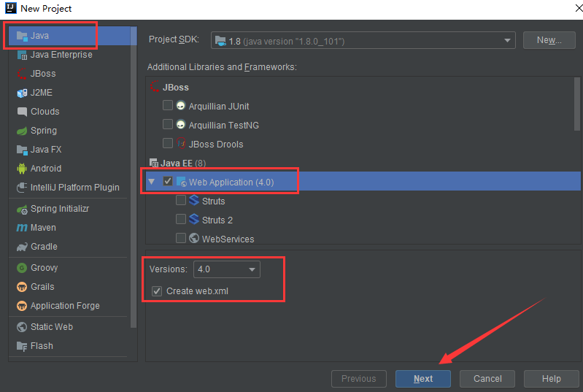Toggle the Create web.xml checkbox
The height and width of the screenshot is (392, 583).
(x=157, y=291)
